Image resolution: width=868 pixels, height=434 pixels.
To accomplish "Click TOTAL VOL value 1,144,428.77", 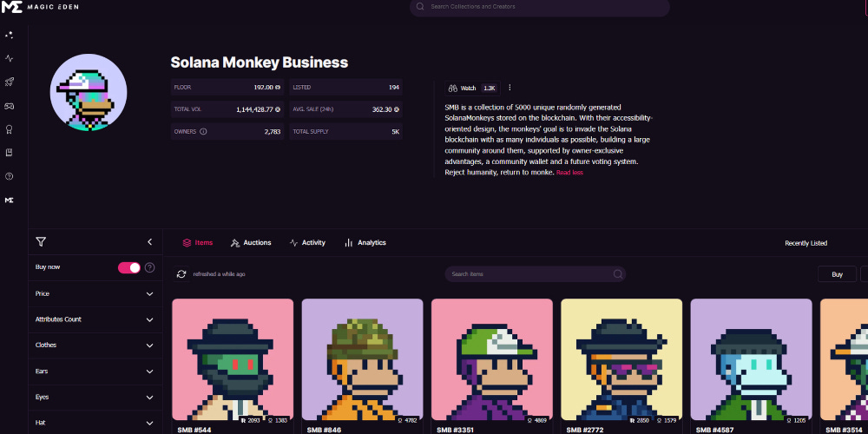I will click(x=258, y=109).
